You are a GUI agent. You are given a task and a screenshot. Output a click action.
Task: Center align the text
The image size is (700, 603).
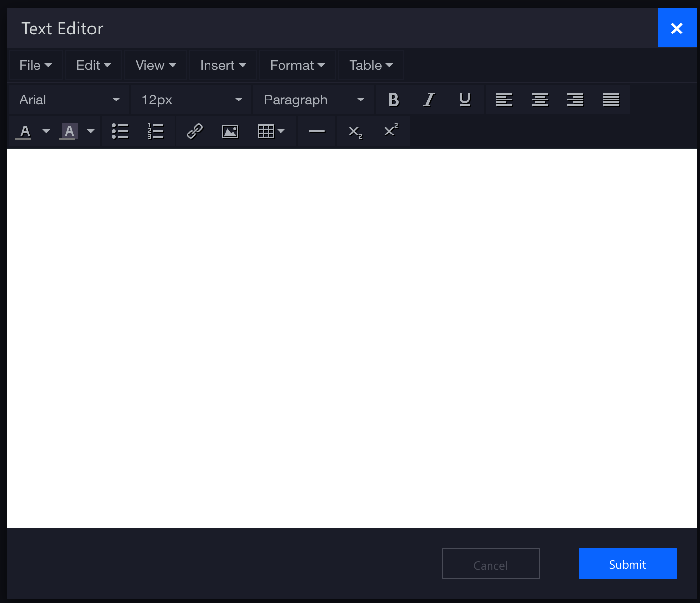(540, 100)
